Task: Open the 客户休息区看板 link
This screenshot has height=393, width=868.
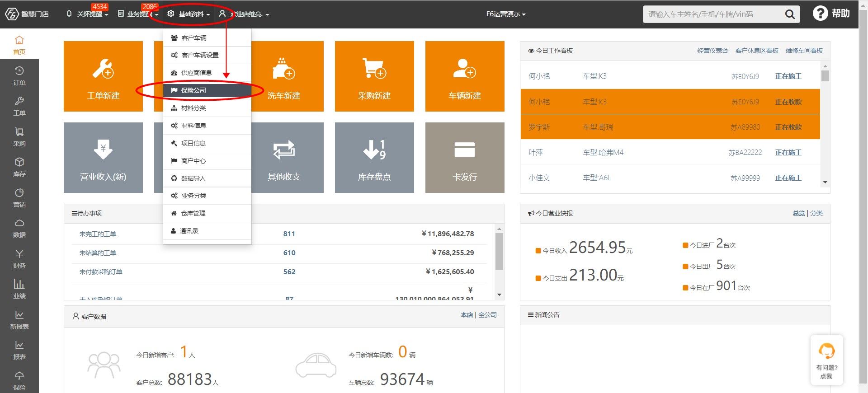Action: coord(757,51)
